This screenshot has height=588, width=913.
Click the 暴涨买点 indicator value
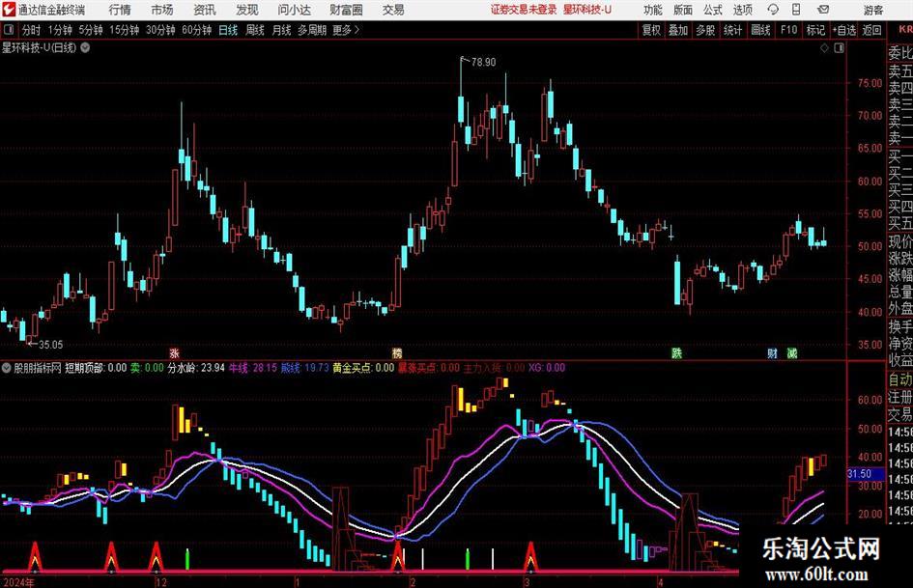pos(429,368)
